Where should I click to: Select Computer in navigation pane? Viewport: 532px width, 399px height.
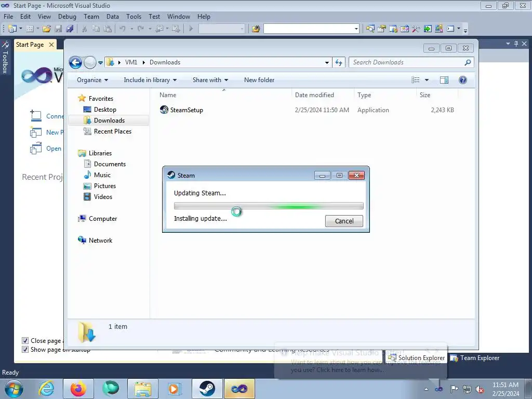tap(103, 219)
